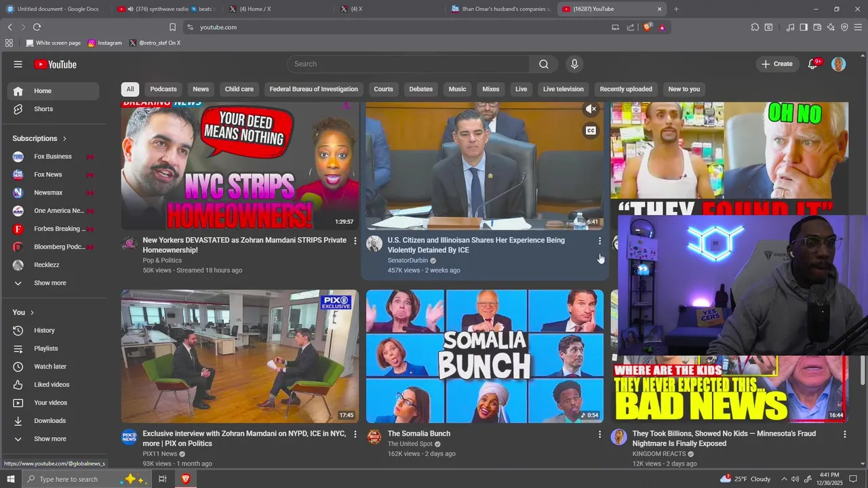Open Leo AI sparkle icon

coord(831,27)
